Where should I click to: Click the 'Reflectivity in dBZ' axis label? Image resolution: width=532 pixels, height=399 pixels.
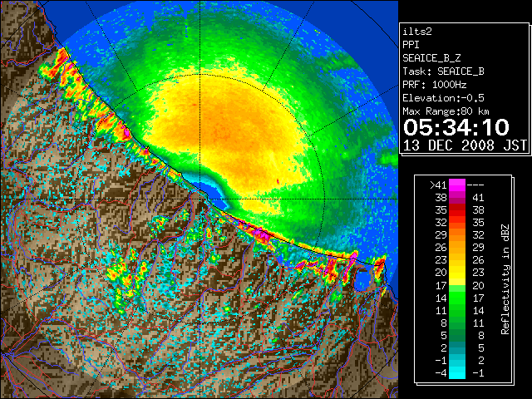click(505, 279)
